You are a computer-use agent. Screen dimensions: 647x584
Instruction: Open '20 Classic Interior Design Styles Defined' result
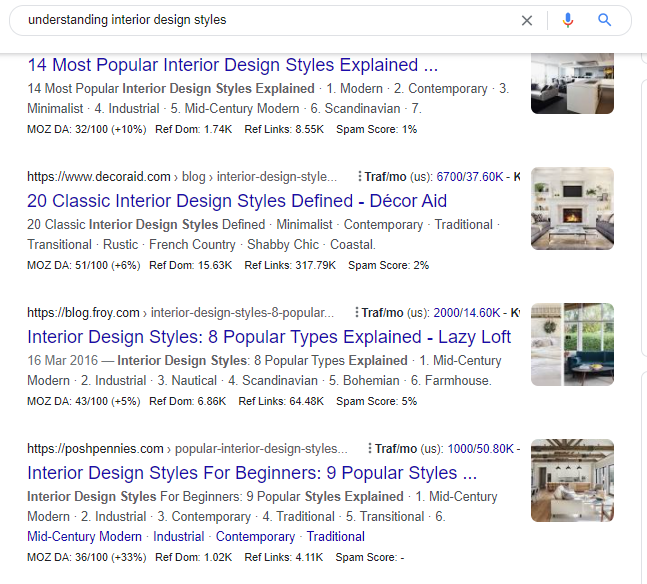(x=237, y=201)
